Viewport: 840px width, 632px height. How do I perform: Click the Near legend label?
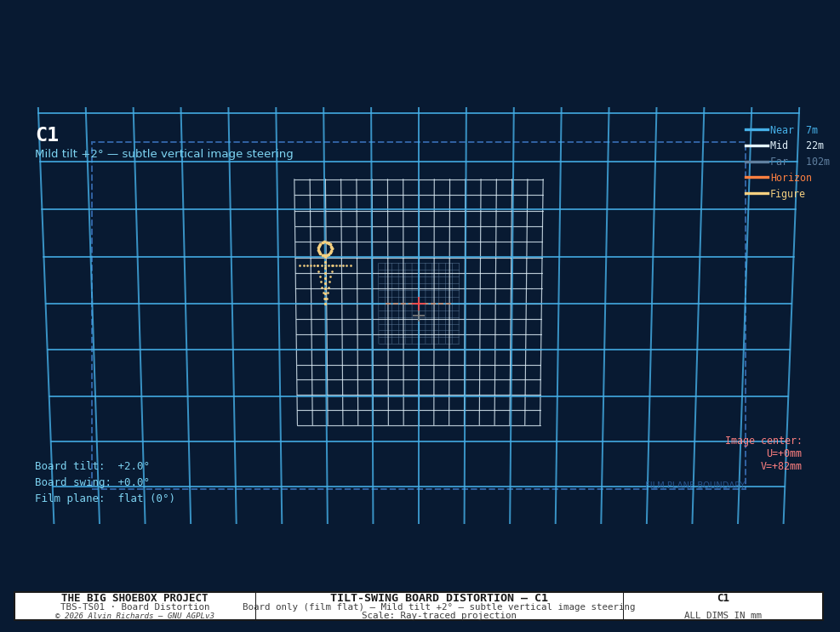click(x=781, y=130)
